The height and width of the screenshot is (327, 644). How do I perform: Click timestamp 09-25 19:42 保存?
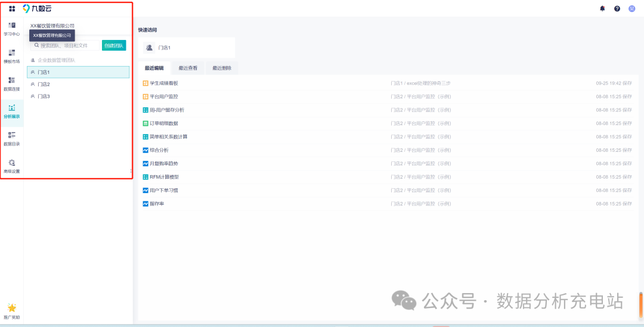[x=614, y=83]
